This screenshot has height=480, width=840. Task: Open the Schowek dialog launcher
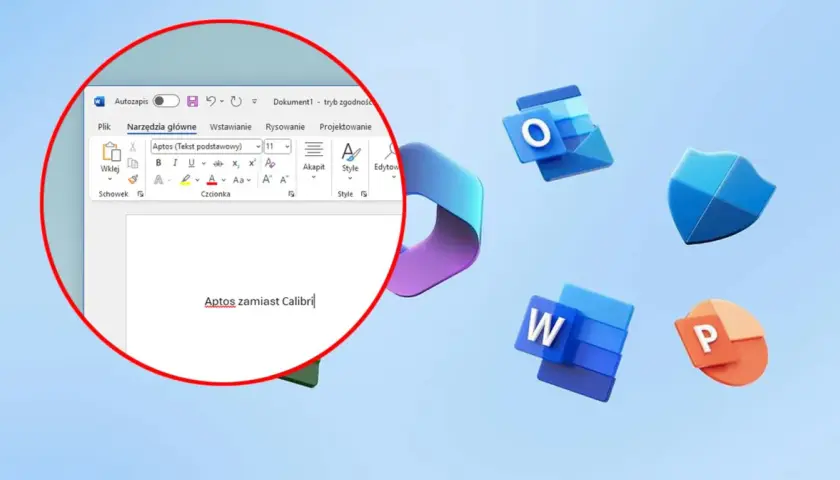pyautogui.click(x=140, y=194)
